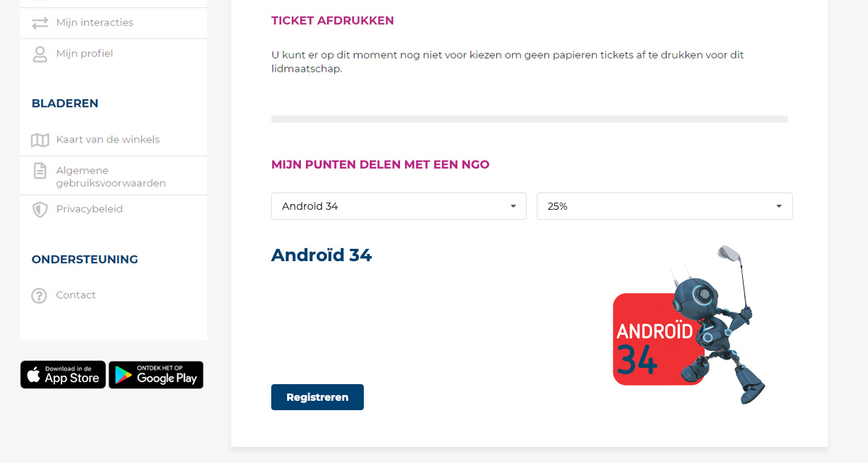868x463 pixels.
Task: Click the arrows icon beside Mijn interacties
Action: click(x=40, y=23)
